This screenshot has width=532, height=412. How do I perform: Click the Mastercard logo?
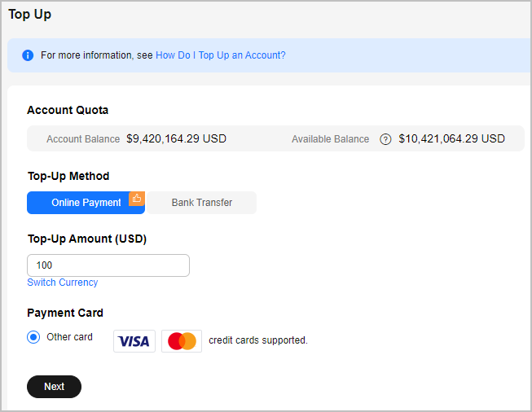(182, 341)
